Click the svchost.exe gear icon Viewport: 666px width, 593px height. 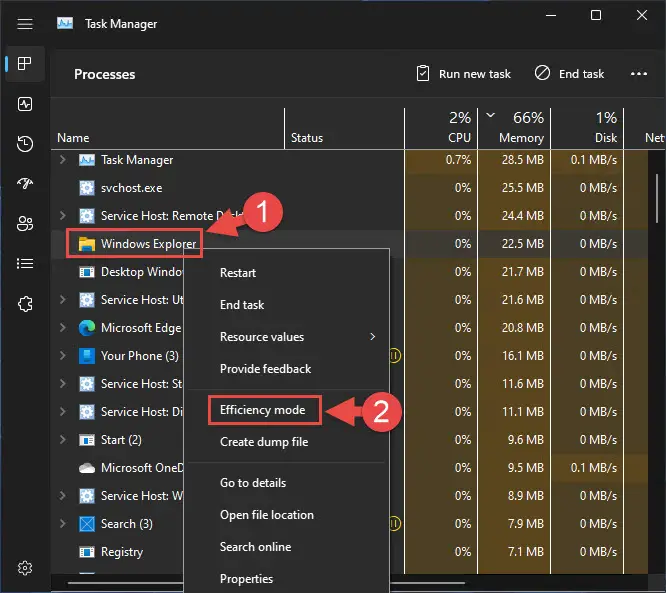click(x=87, y=188)
